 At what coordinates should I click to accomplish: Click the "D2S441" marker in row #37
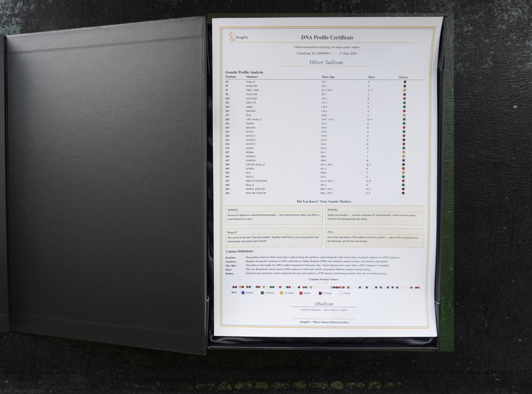250,152
